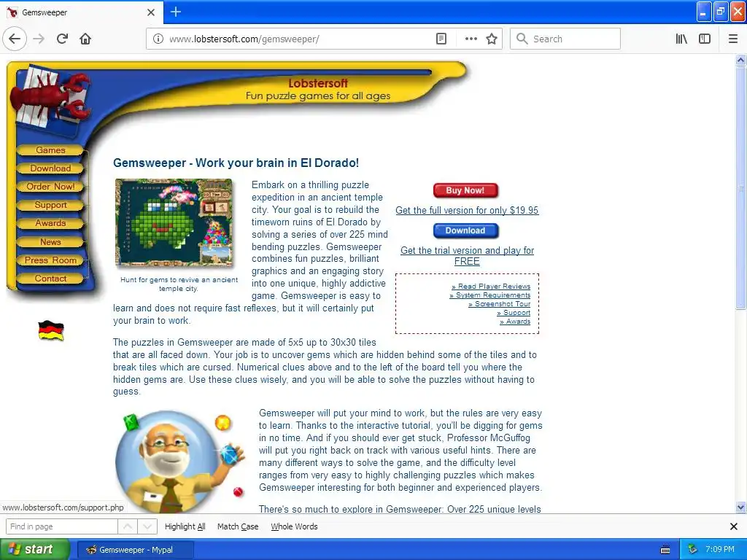The height and width of the screenshot is (560, 747).
Task: Click the Professor McGuffog image
Action: (180, 460)
